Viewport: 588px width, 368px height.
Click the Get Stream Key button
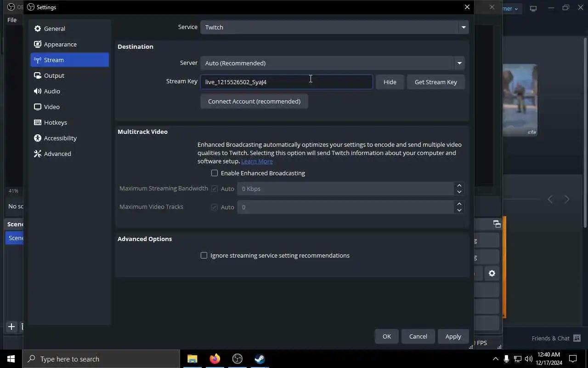tap(435, 82)
